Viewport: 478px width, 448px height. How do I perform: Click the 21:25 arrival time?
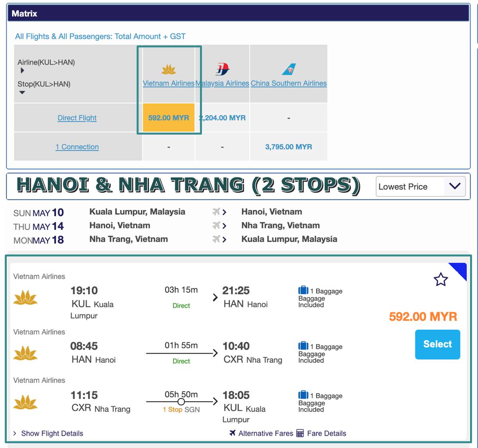coord(236,290)
